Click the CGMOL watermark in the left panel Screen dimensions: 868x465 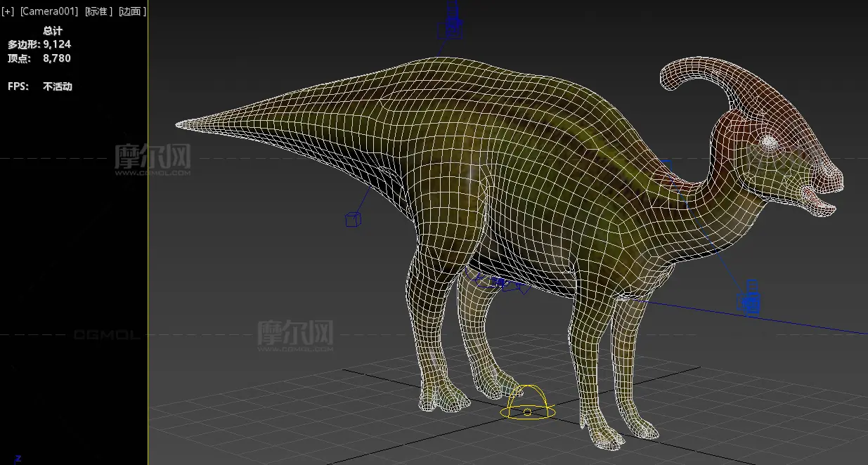pyautogui.click(x=107, y=336)
